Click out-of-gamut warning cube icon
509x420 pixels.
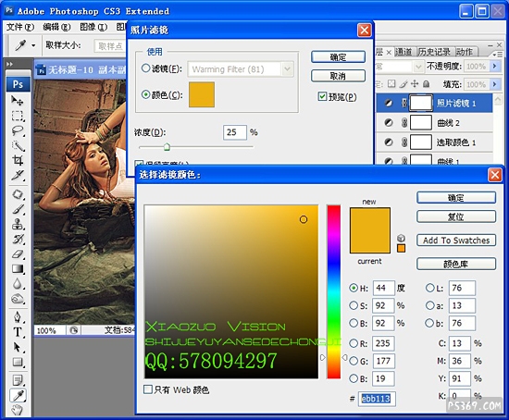(x=402, y=238)
